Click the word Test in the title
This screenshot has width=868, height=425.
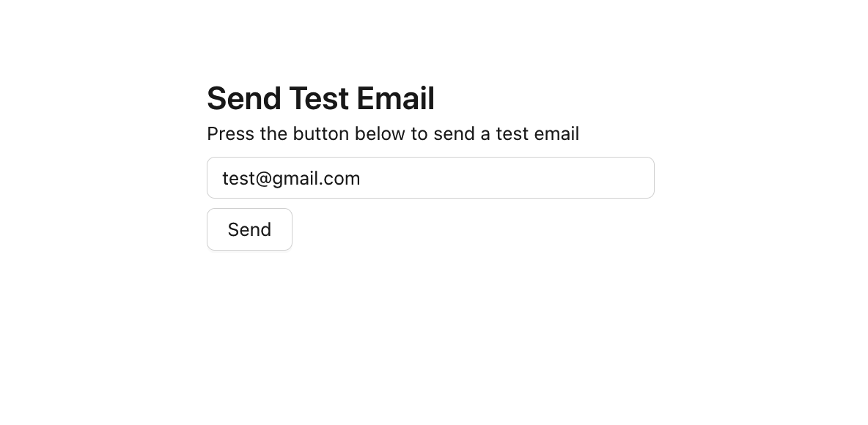click(320, 99)
